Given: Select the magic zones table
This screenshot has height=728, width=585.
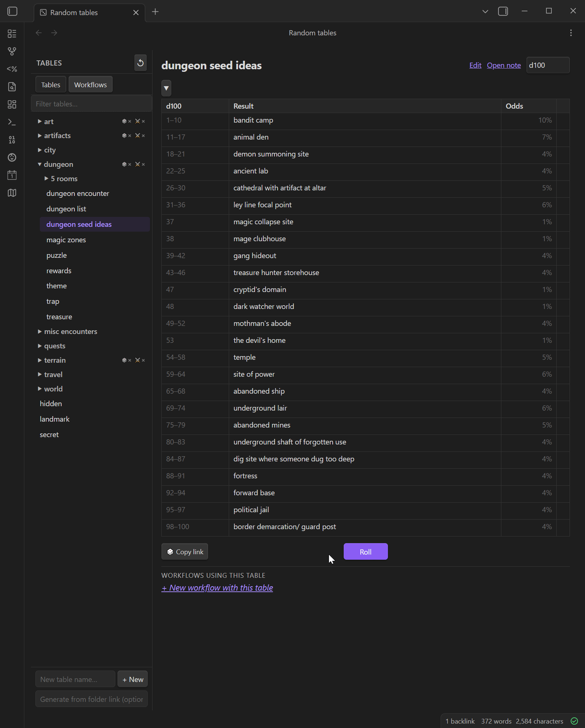Looking at the screenshot, I should click(x=95, y=240).
